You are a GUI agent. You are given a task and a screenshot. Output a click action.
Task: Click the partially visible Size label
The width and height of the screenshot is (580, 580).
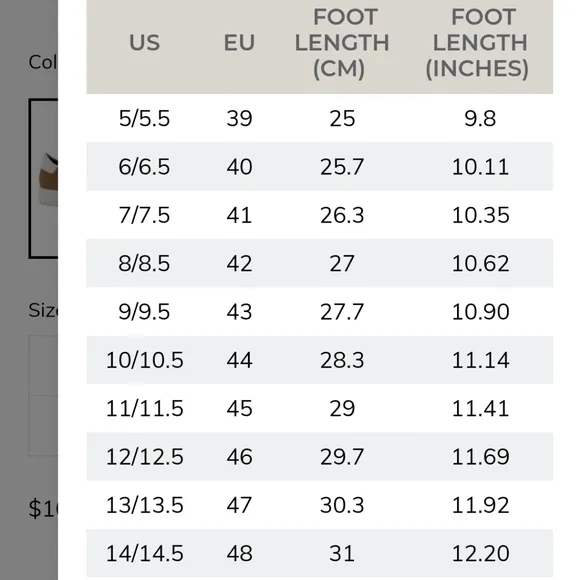(43, 310)
